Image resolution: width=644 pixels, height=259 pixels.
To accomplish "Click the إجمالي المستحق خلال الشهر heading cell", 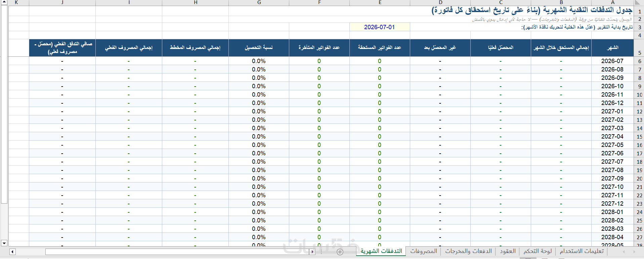I will tap(561, 48).
